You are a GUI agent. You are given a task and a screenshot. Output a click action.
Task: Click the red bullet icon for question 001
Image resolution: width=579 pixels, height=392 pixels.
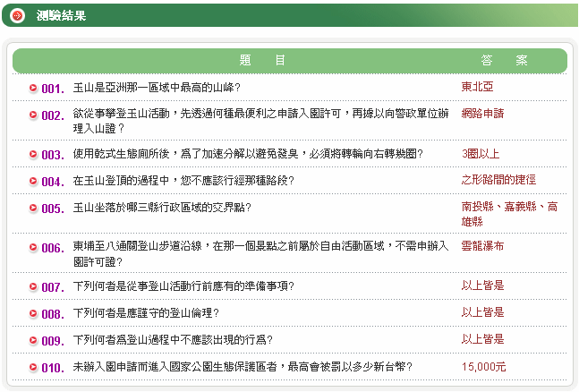click(33, 88)
